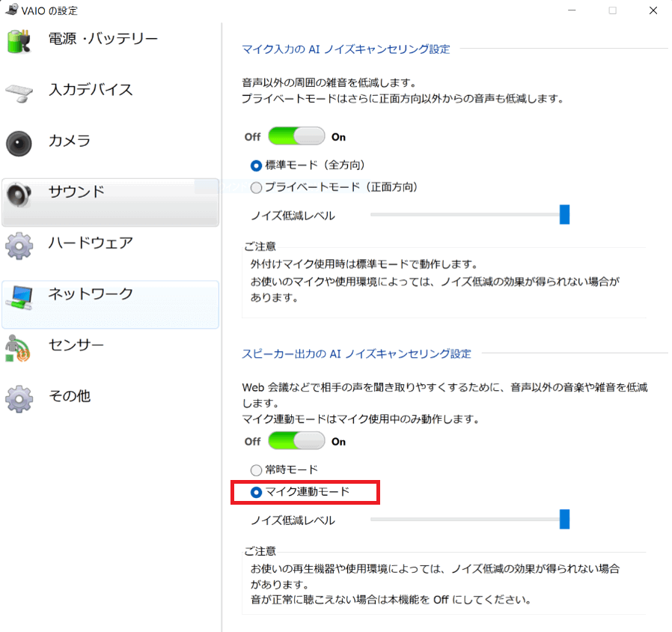Click microphone ノイズ低減レベル slider handle
The height and width of the screenshot is (632, 672).
tap(564, 214)
